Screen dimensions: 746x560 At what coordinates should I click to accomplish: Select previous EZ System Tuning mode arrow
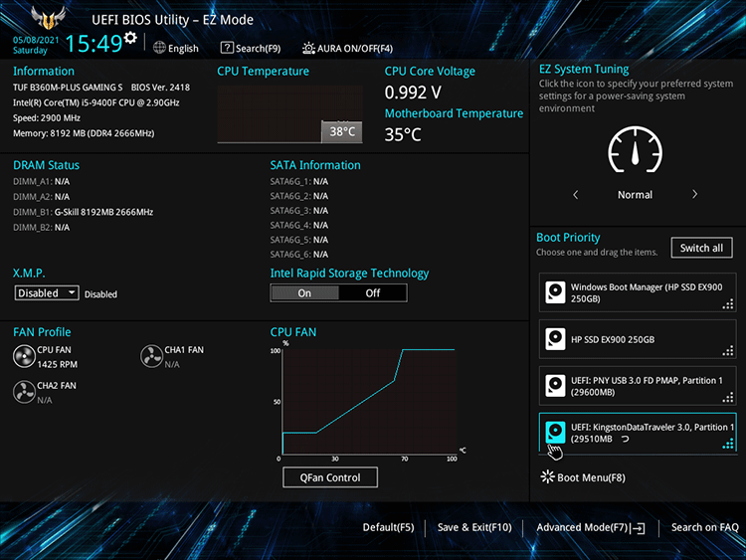(576, 194)
